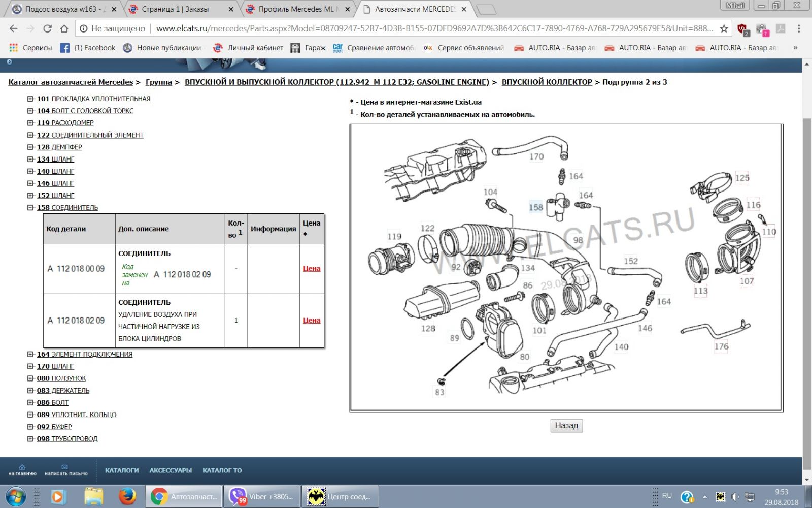
Task: Collapse the 158 СОЕДИНИТЕЛЬ node
Action: point(30,208)
